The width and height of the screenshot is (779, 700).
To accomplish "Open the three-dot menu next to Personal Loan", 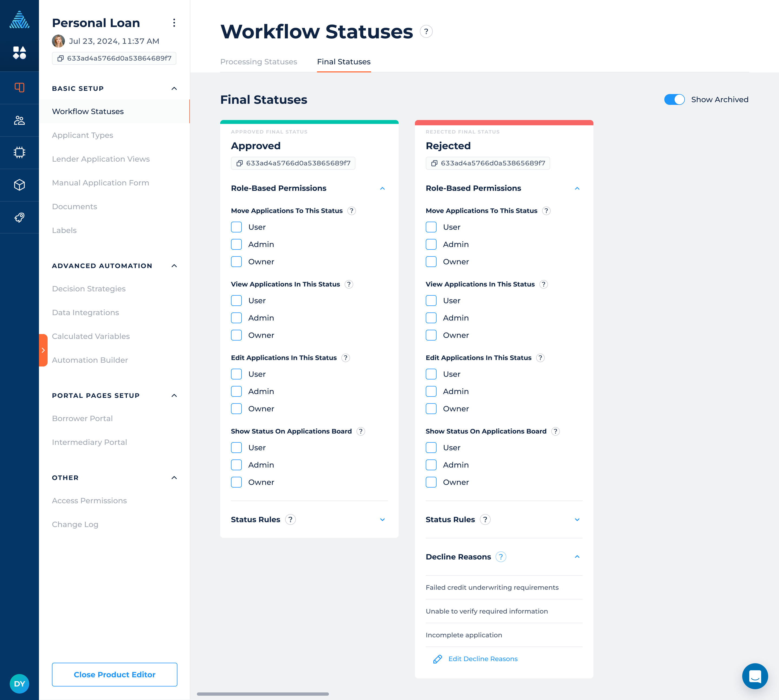I will 174,23.
